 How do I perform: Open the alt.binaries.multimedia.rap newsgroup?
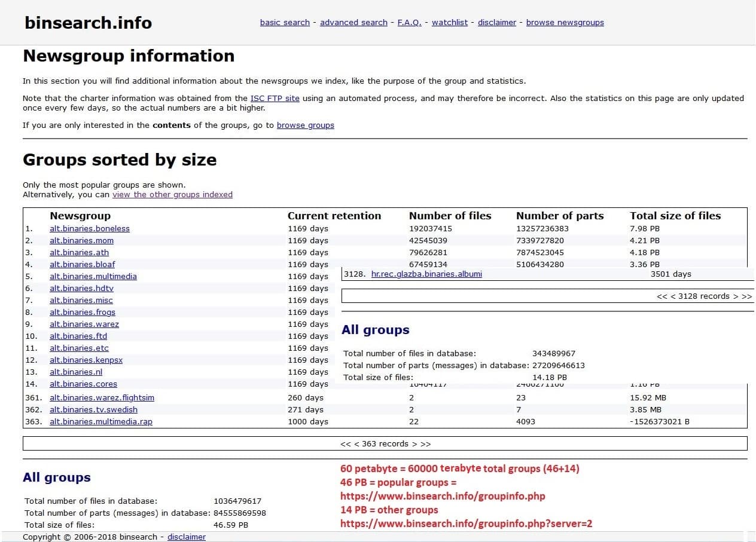[100, 421]
